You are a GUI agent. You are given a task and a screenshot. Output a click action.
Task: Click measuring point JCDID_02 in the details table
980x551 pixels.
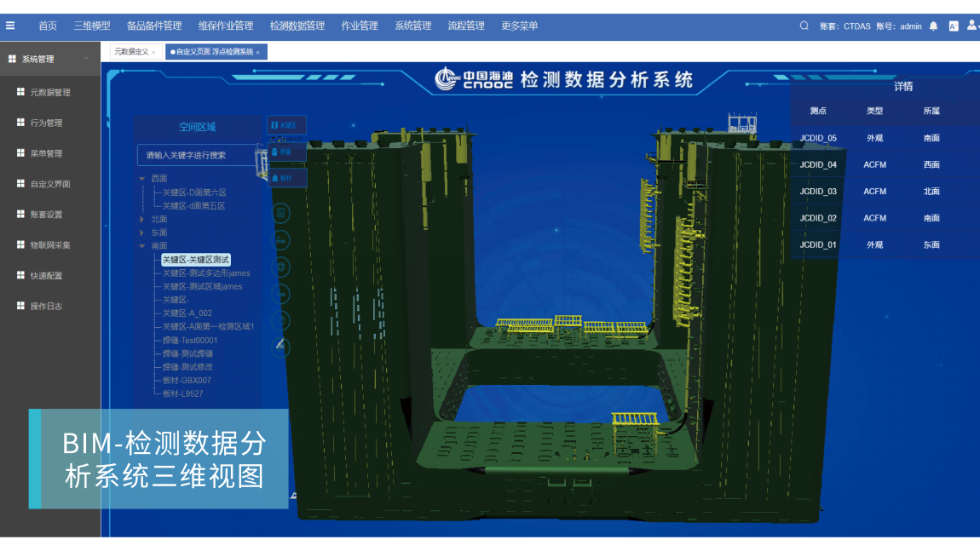tap(818, 218)
